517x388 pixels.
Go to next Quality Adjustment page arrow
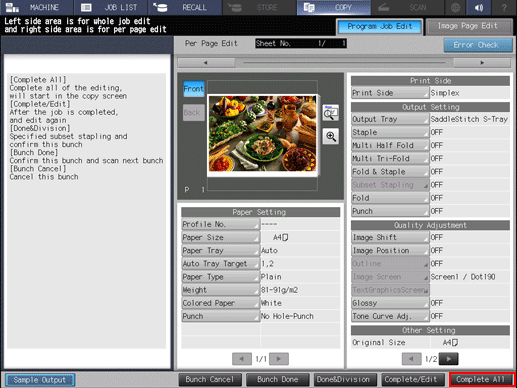449,359
